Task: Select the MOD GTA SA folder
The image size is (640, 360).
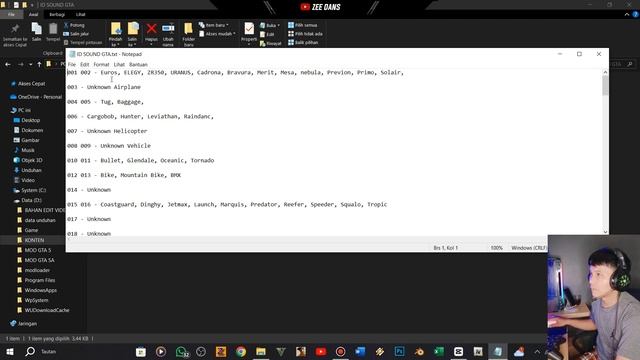Action: point(36,260)
